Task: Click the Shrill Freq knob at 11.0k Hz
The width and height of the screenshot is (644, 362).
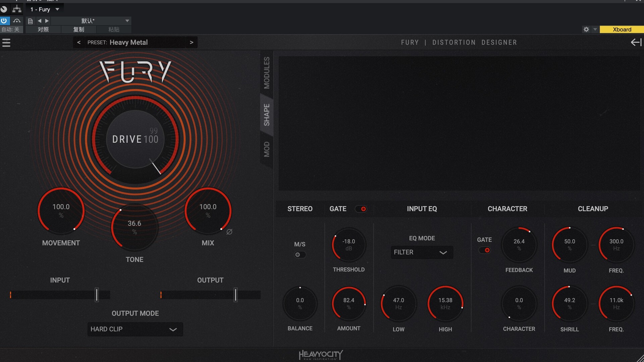Action: (616, 304)
